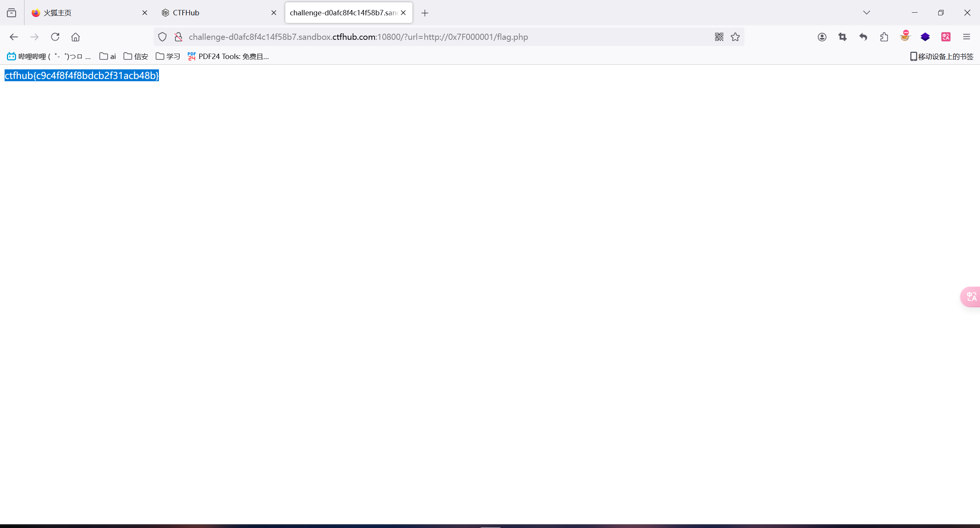
Task: Bookmark this page with star
Action: pos(735,37)
